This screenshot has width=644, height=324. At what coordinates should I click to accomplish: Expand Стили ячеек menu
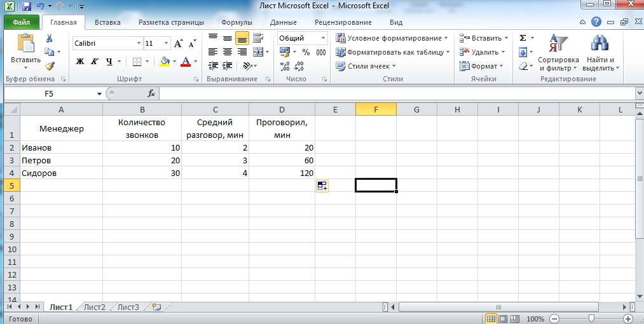point(366,66)
